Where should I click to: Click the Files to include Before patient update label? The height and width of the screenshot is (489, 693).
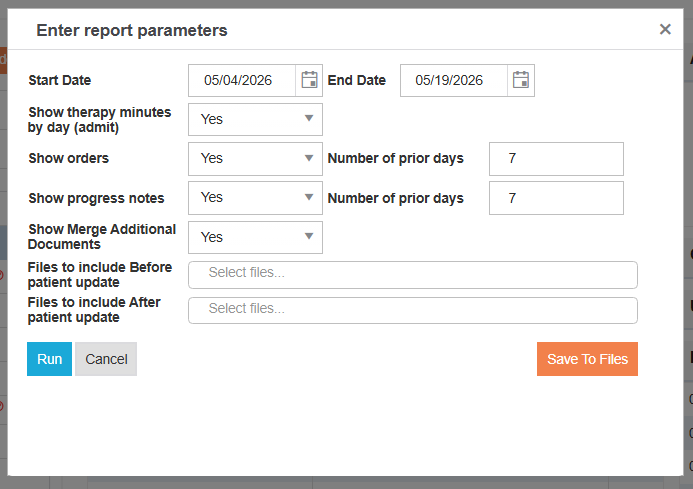(x=100, y=275)
